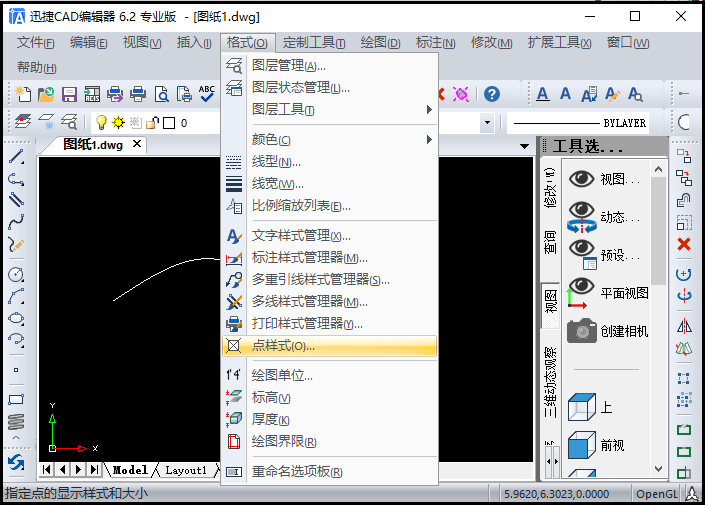Click the underlined A text style icon
Screen dimensions: 705x505
(x=543, y=94)
